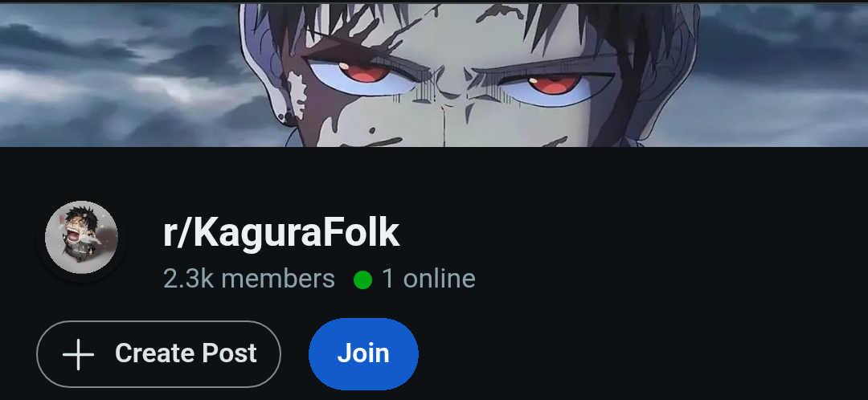Click the thin dark bar above banner
The width and height of the screenshot is (868, 400).
tap(434, 2)
